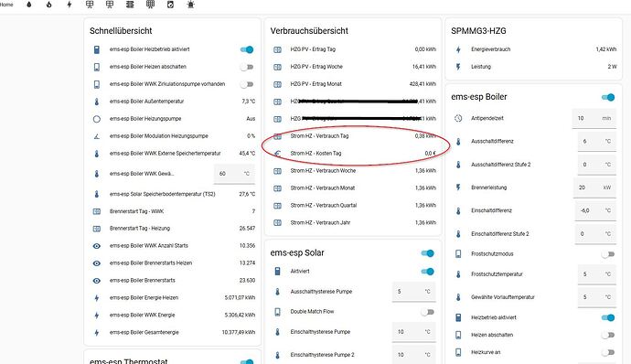This screenshot has height=364, width=631.
Task: Toggle Frostschutzmodus switch
Action: point(608,254)
